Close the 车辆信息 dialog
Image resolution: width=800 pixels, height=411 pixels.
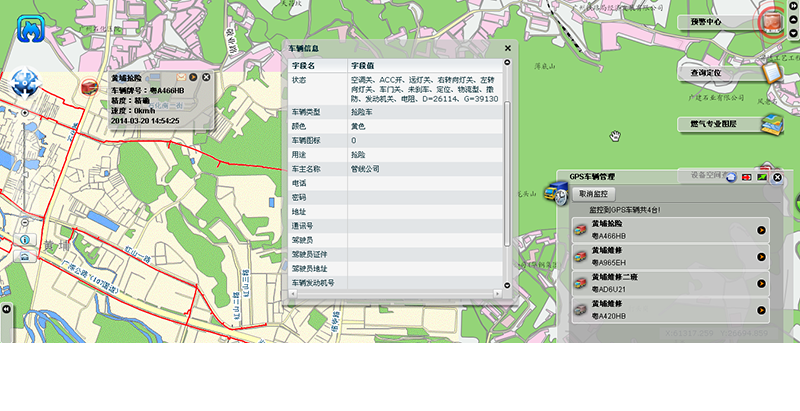pyautogui.click(x=507, y=48)
